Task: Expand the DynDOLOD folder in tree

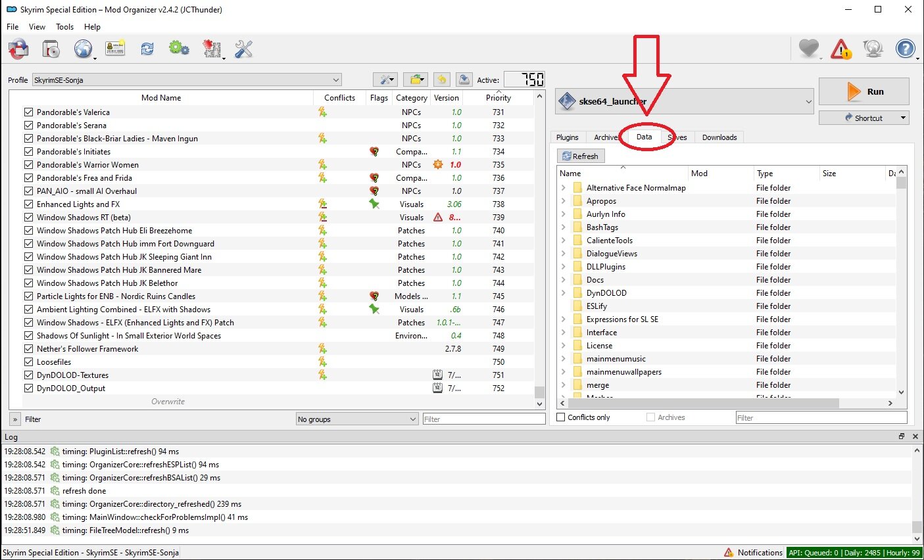Action: (564, 293)
